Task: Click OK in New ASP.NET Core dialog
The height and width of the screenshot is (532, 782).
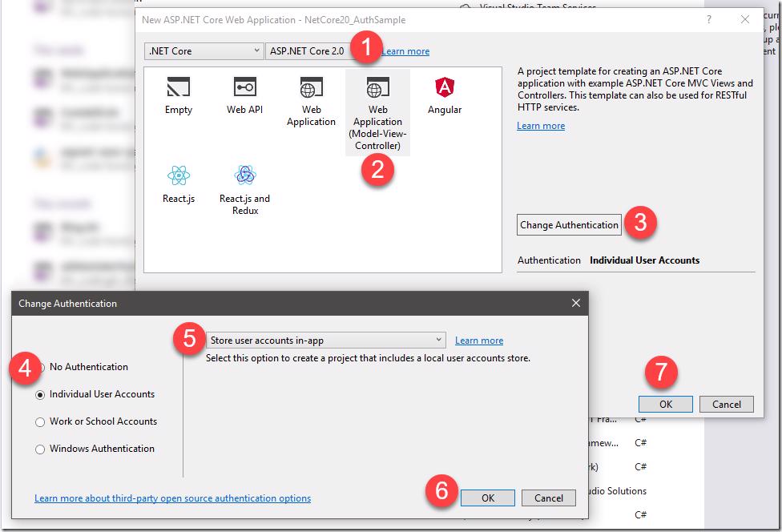Action: tap(666, 404)
